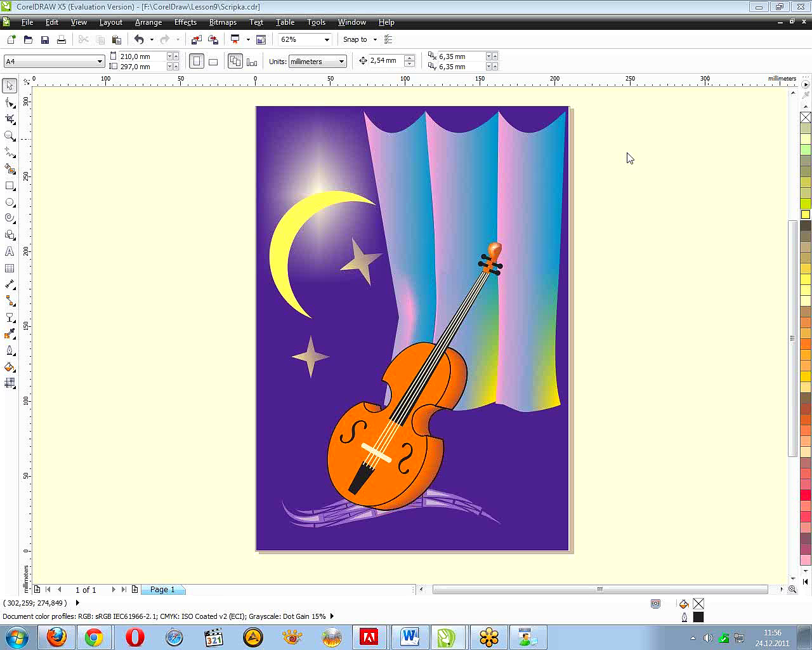Go to the first page arrow
The image size is (812, 650).
coord(48,590)
